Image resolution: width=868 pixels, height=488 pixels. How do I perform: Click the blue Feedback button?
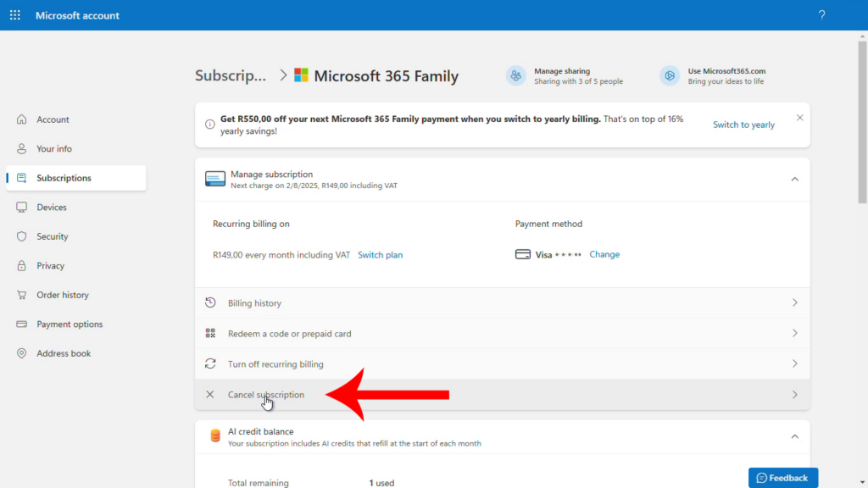(x=782, y=477)
